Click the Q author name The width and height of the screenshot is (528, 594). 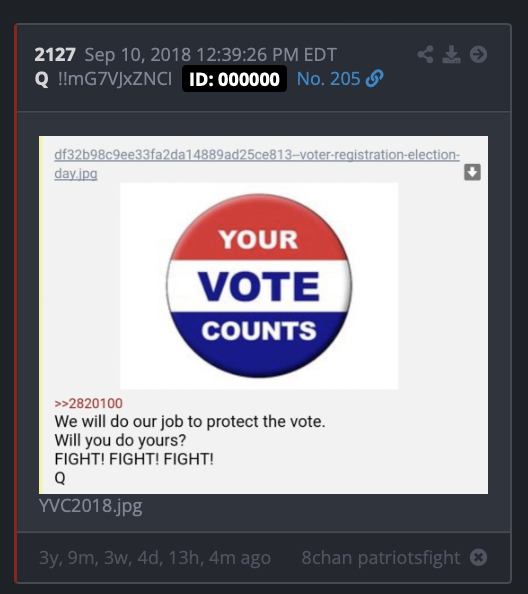click(x=42, y=79)
